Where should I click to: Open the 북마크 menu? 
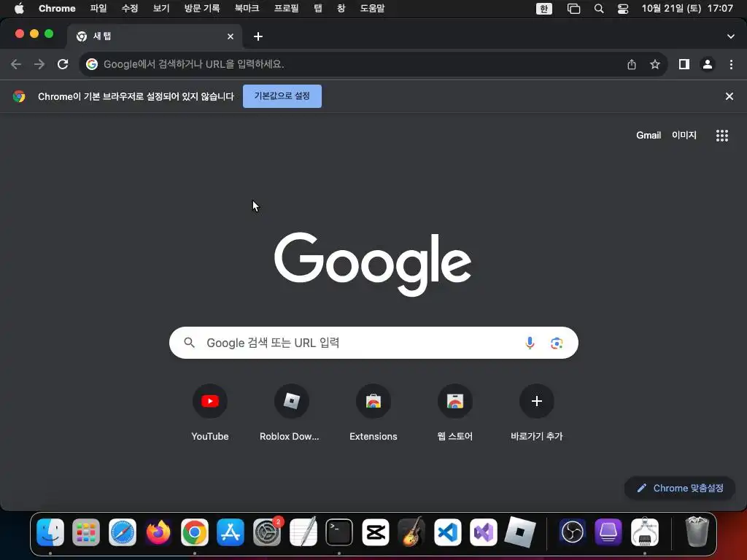[247, 8]
